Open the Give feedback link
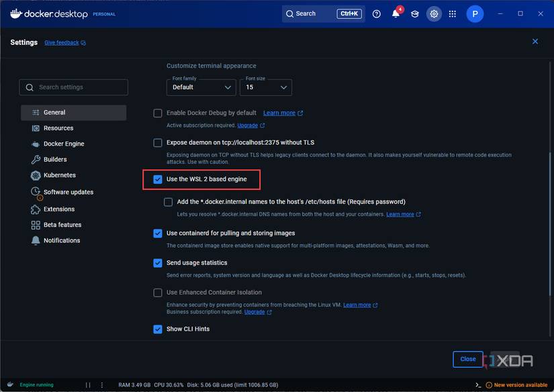 (62, 42)
